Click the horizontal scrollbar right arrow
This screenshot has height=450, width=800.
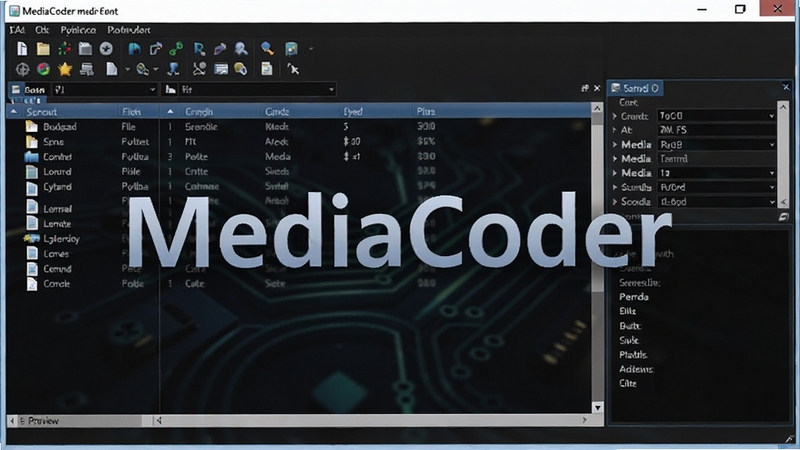585,420
